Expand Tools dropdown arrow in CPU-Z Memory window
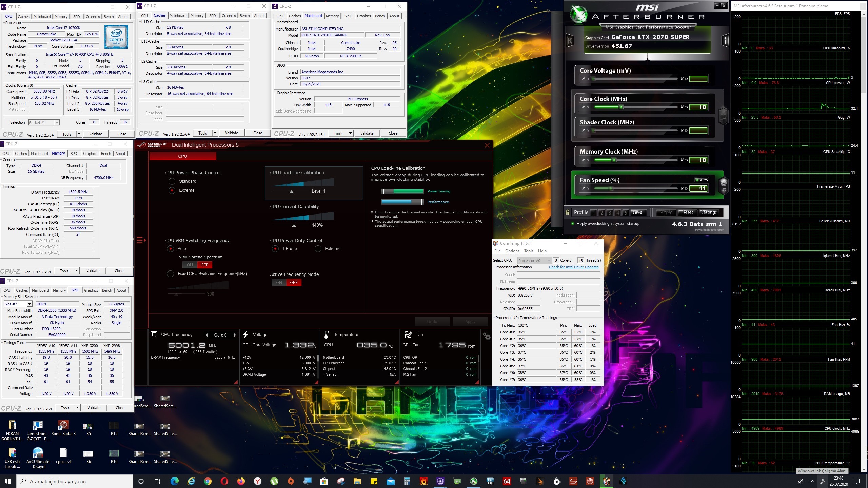 (76, 271)
